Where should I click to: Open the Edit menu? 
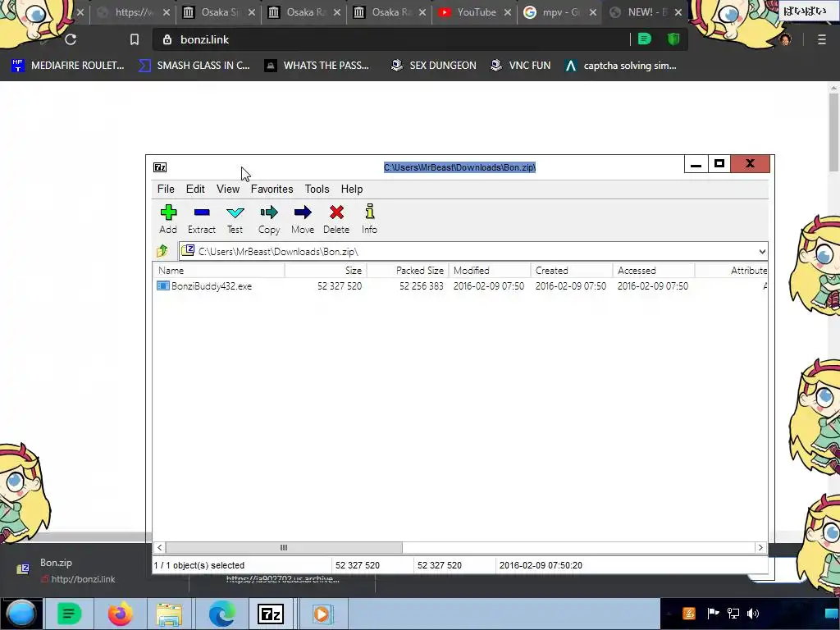pos(195,189)
